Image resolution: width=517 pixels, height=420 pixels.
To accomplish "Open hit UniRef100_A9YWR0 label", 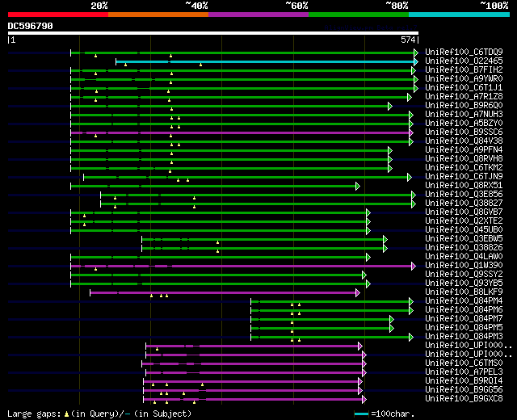I will [464, 79].
